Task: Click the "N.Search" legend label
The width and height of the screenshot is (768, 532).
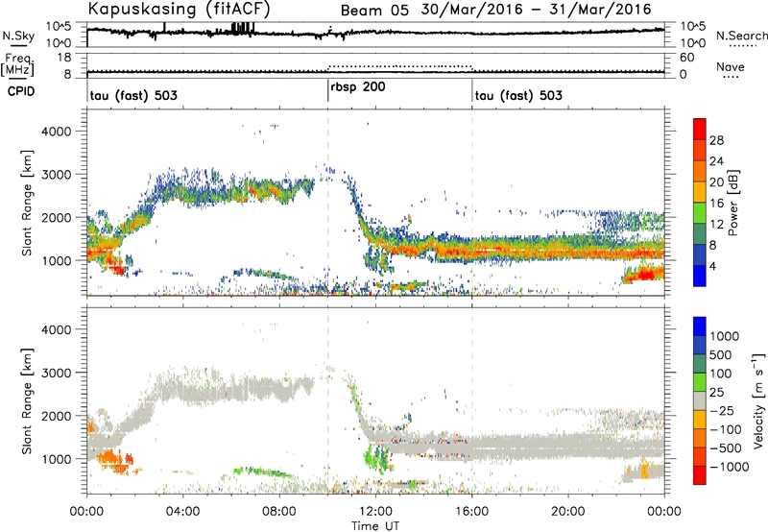Action: (x=742, y=36)
